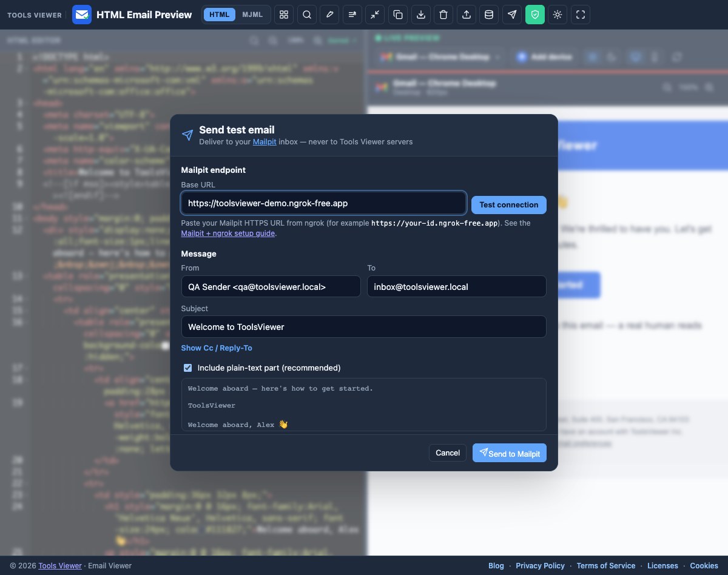
Task: Click the blurred Add device button behind dialog
Action: 545,57
